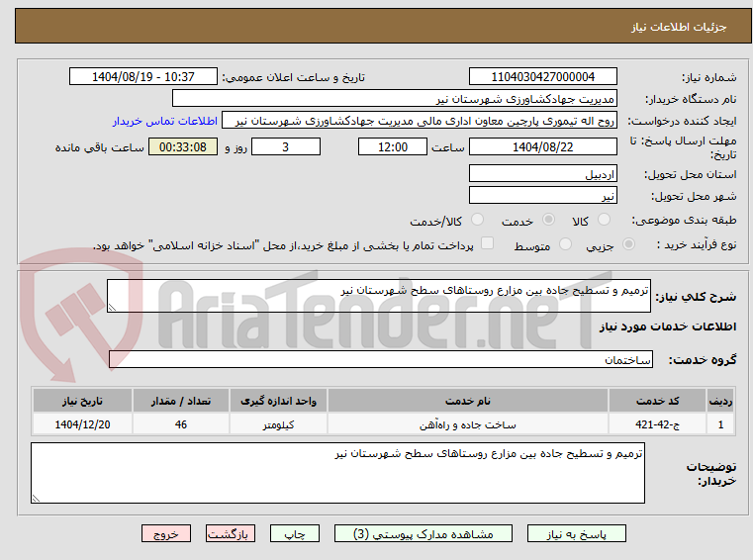Click the deadline time field 12:00
This screenshot has height=560, width=753.
[393, 146]
